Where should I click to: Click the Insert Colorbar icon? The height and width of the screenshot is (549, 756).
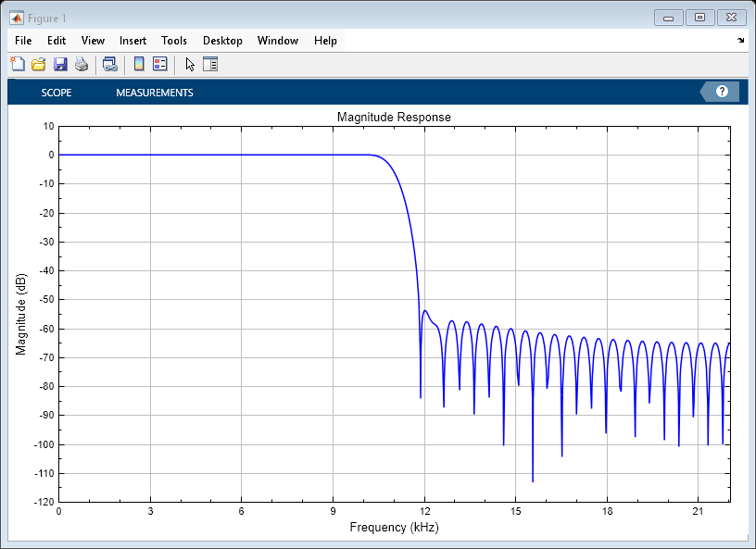(x=139, y=64)
